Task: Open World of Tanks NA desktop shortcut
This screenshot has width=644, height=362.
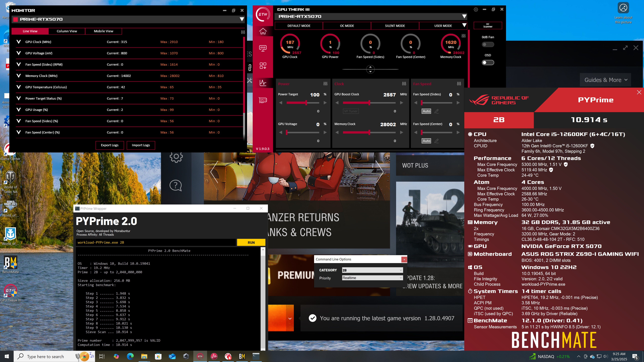Action: [10, 182]
